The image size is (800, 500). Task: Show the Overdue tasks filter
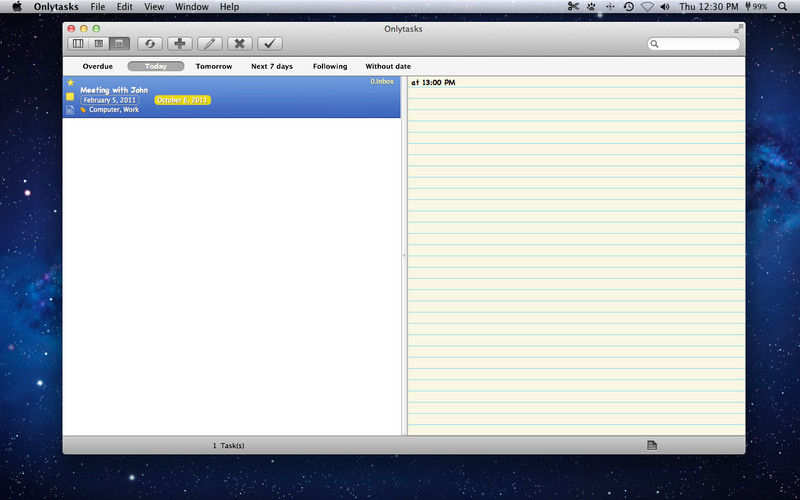tap(97, 66)
